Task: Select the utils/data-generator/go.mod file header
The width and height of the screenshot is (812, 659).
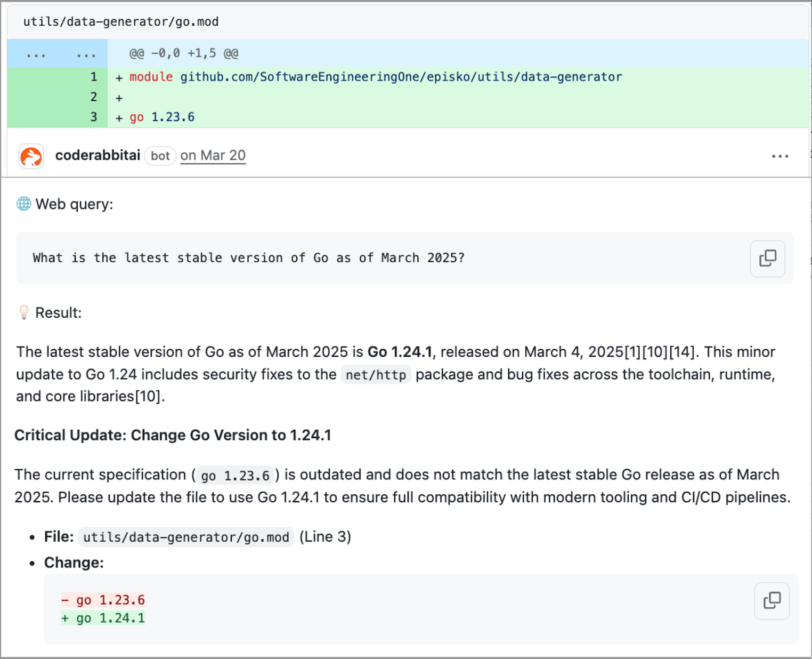Action: 120,21
